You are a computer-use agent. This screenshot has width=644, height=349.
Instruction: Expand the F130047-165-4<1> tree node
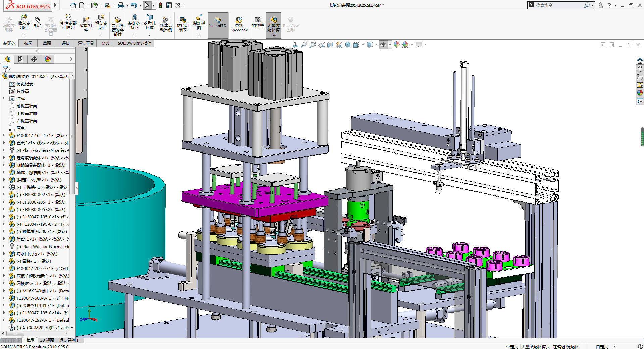4,135
